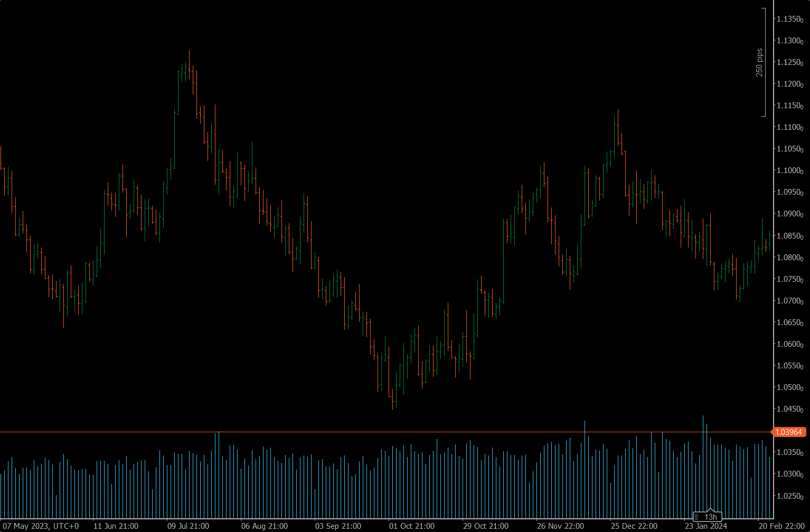
Task: Click the 1.0300 price axis label
Action: tap(789, 474)
